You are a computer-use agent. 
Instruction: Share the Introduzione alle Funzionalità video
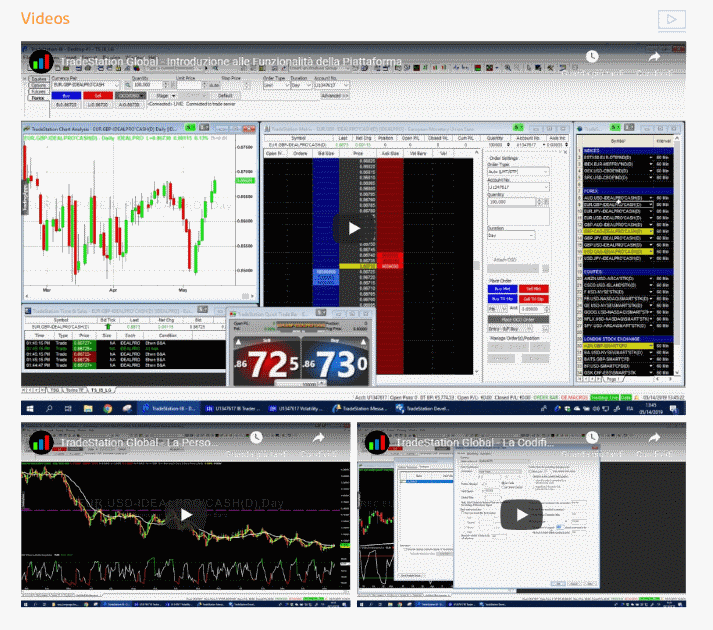pyautogui.click(x=654, y=56)
